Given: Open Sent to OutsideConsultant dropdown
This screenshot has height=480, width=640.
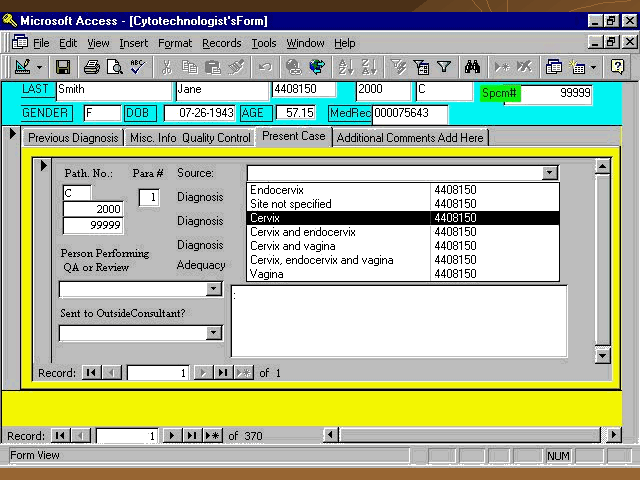Looking at the screenshot, I should click(x=213, y=333).
